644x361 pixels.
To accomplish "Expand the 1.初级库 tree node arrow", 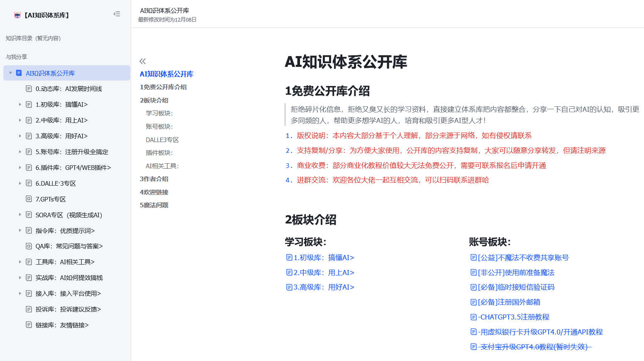I will 20,105.
